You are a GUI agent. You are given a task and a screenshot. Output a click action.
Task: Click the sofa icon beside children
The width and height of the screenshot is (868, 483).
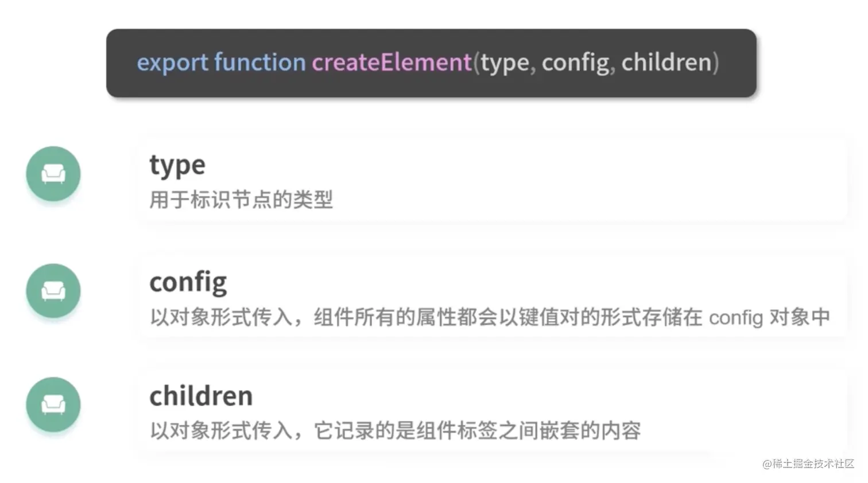(53, 404)
